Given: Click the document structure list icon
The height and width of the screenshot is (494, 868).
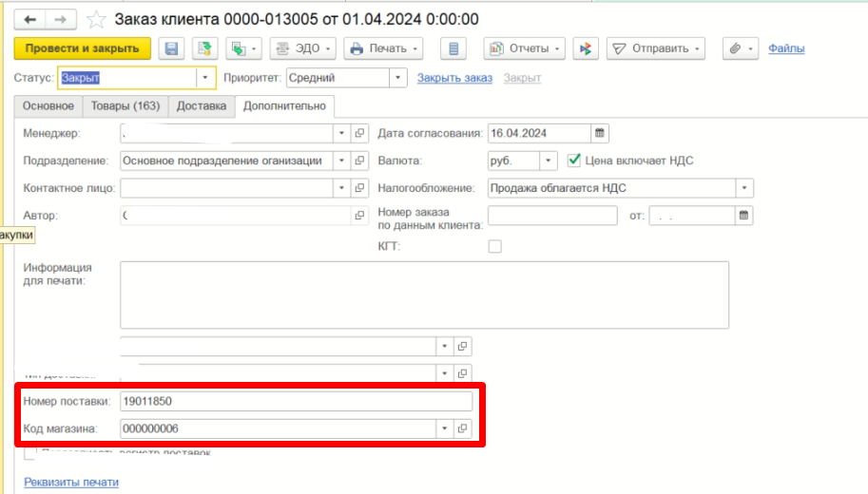Looking at the screenshot, I should (x=453, y=48).
